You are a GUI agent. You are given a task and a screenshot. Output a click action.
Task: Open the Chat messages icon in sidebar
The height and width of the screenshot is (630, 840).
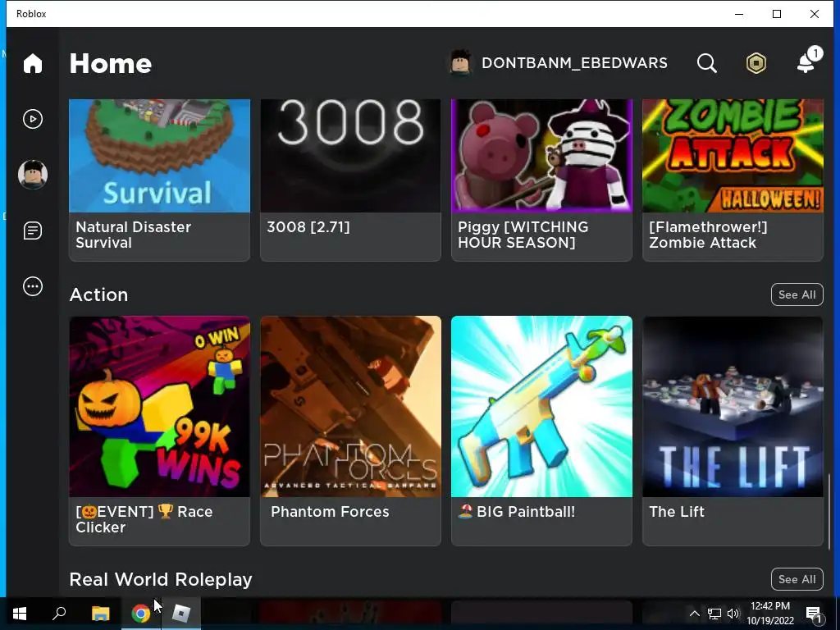point(33,231)
